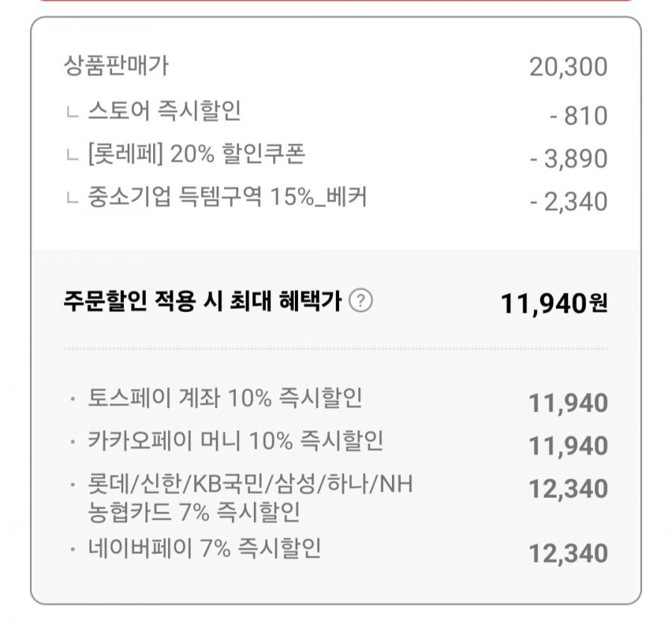The image size is (672, 624).
Task: Tap 주문할인 적용 시 최대 혜택가 heading
Action: point(202,301)
